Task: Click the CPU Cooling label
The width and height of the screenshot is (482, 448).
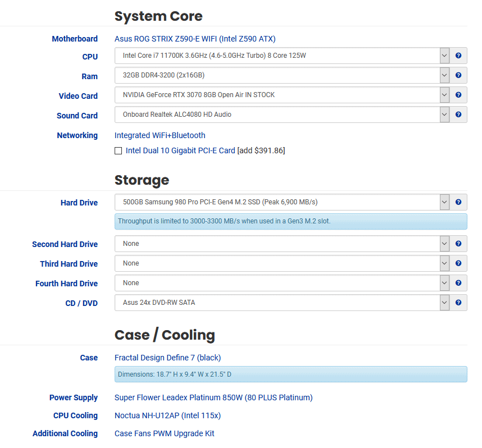Action: [x=75, y=416]
